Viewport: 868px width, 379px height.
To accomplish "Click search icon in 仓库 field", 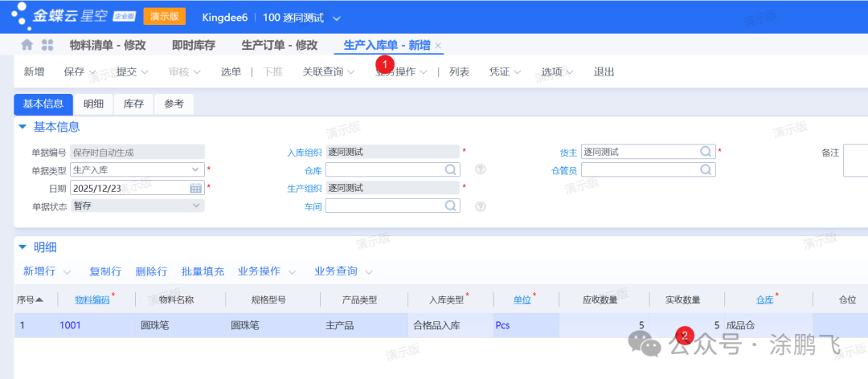I will click(451, 169).
